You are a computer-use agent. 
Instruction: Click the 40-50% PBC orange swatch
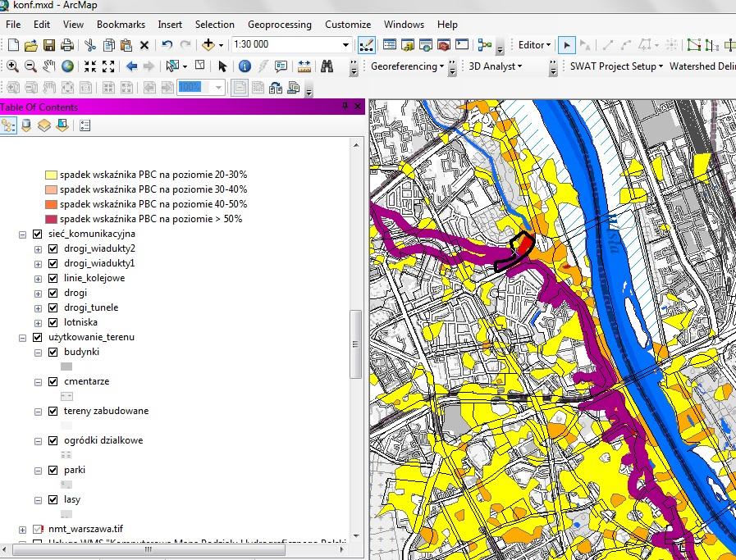click(x=51, y=204)
